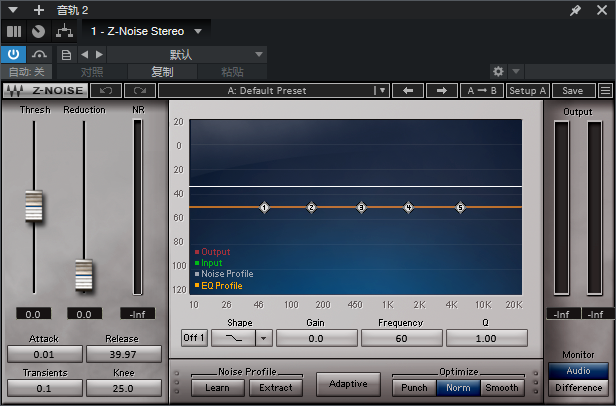Image resolution: width=616 pixels, height=406 pixels.
Task: Open the macro controls knob icon
Action: (38, 31)
